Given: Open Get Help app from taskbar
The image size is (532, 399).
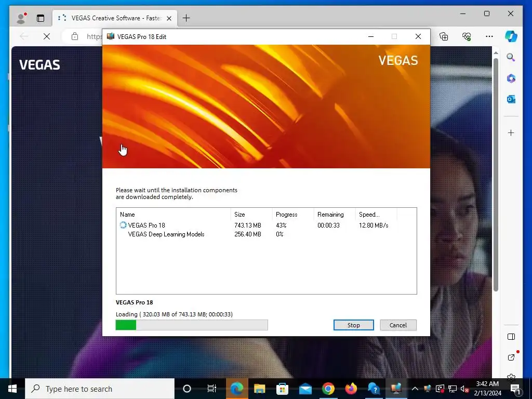Looking at the screenshot, I should 374,389.
